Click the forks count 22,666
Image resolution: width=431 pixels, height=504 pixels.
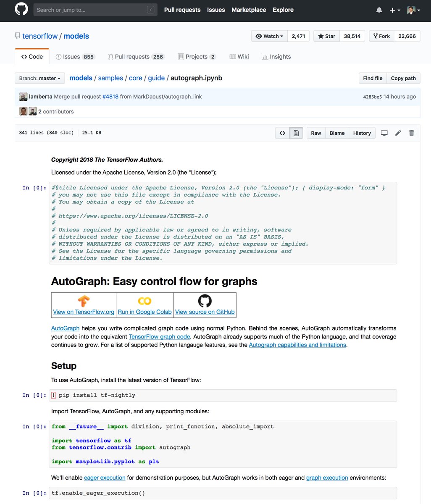[x=407, y=36]
